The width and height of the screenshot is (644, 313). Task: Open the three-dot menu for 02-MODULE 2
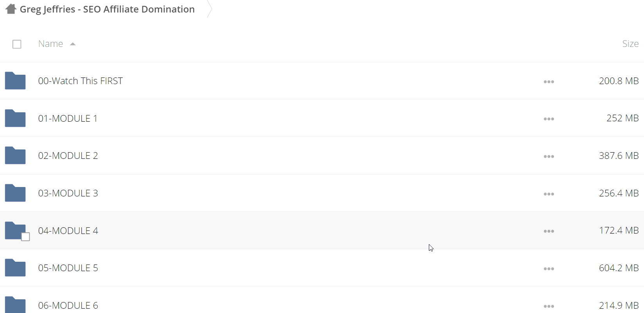[549, 156]
